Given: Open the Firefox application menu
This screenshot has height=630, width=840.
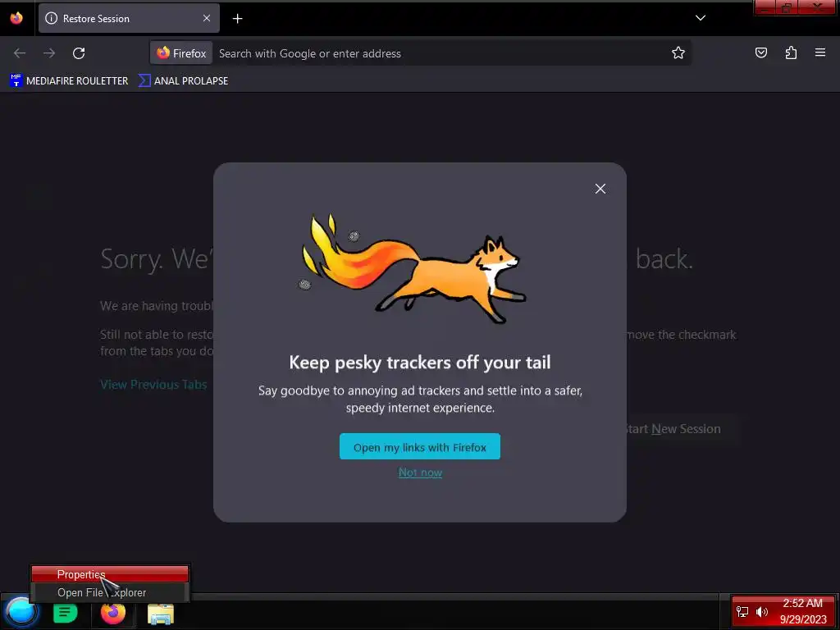Looking at the screenshot, I should tap(819, 52).
